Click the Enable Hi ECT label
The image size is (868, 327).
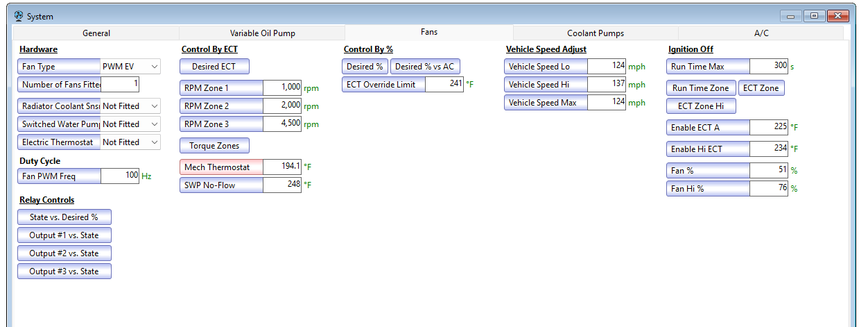click(x=708, y=149)
